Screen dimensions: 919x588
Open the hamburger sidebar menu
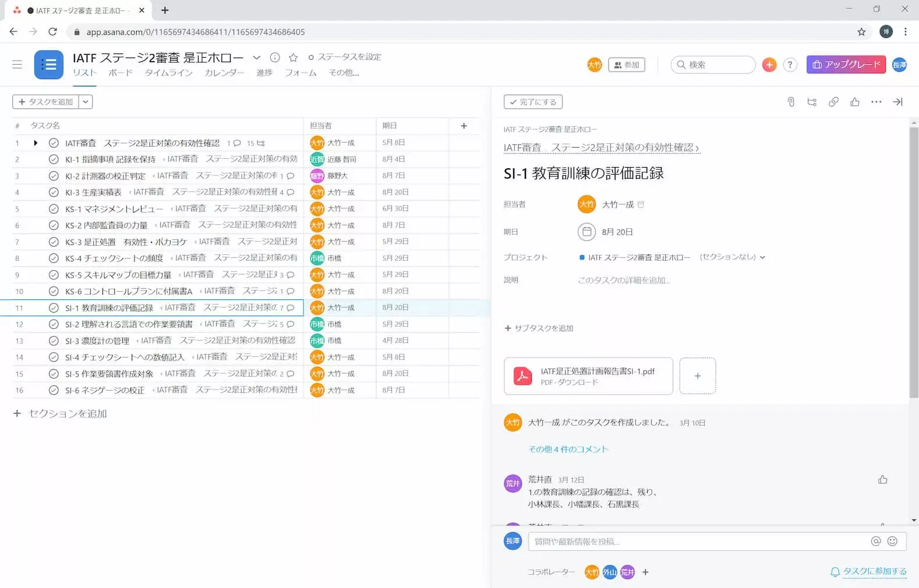17,65
